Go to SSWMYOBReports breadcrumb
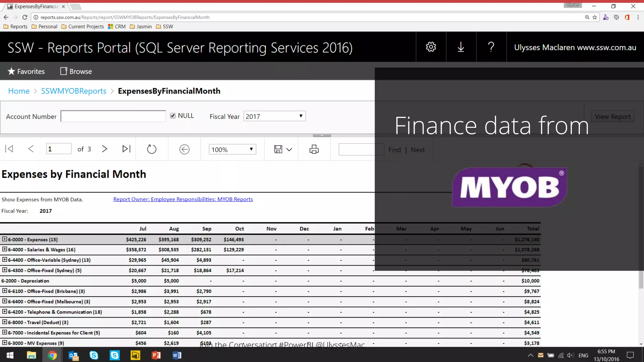 point(74,91)
